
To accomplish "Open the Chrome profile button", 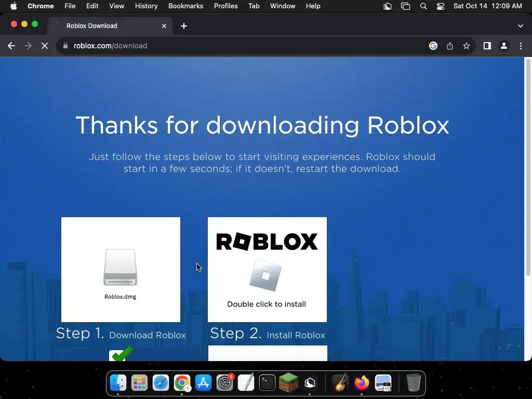I will (x=504, y=46).
